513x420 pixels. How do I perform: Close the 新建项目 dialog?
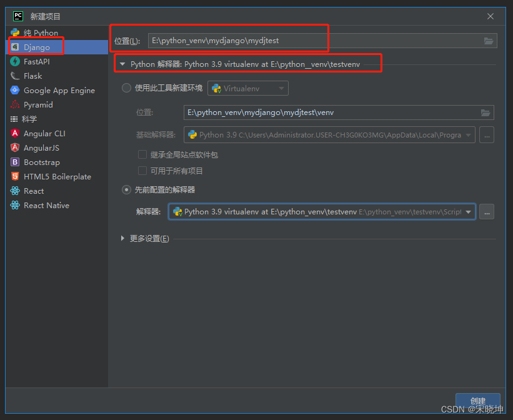[490, 16]
